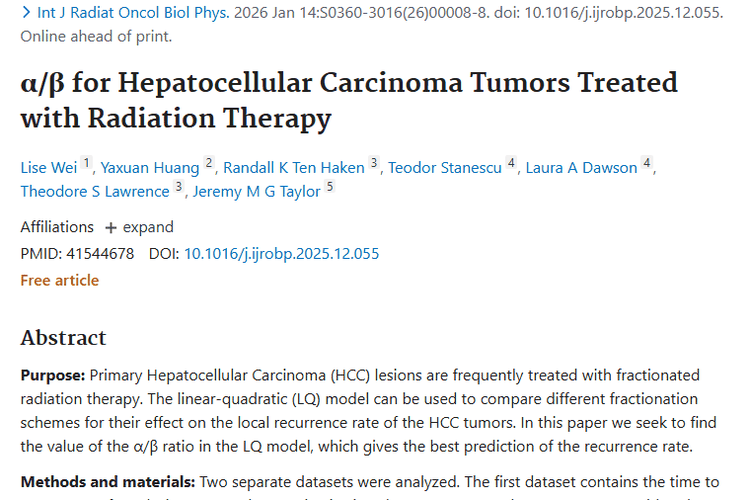
Task: Select author Jeremy M G Taylor
Action: tap(257, 191)
